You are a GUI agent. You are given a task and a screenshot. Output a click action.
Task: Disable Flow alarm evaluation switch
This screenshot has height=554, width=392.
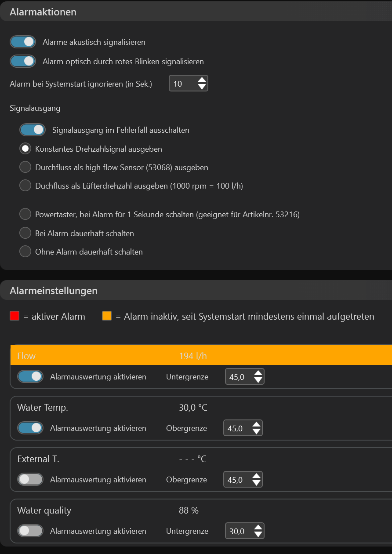30,376
